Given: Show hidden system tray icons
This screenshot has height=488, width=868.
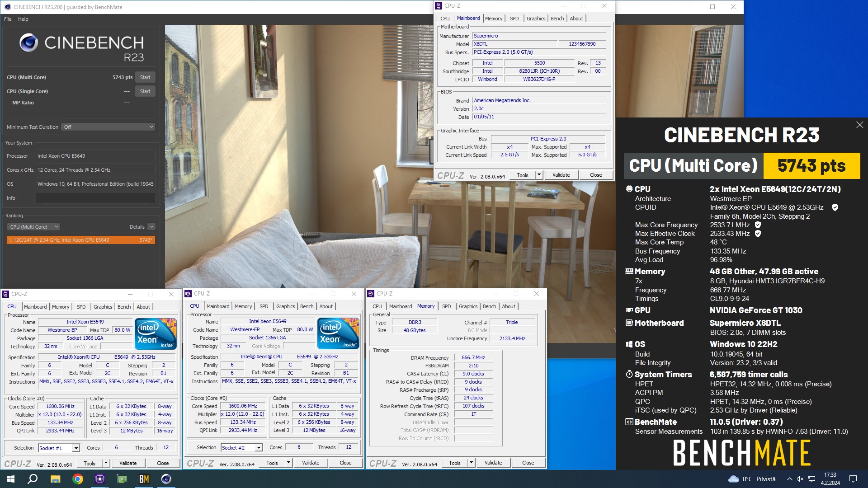Looking at the screenshot, I should [789, 479].
